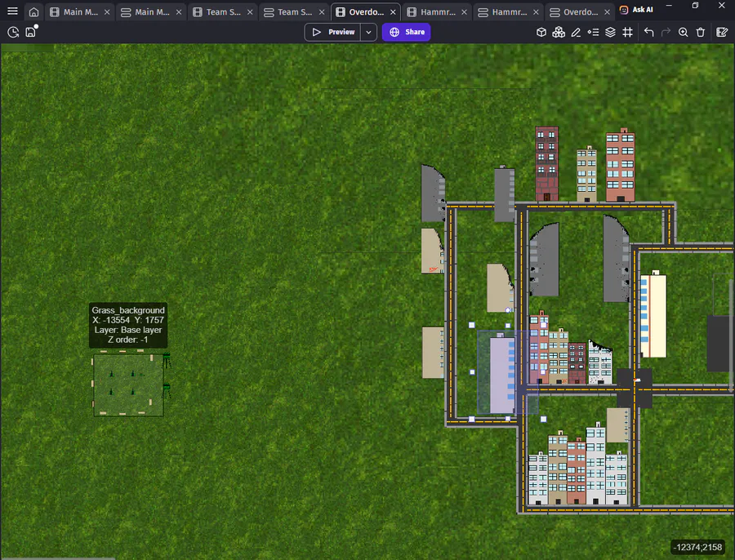Undo the last action
The height and width of the screenshot is (560, 735).
point(648,32)
